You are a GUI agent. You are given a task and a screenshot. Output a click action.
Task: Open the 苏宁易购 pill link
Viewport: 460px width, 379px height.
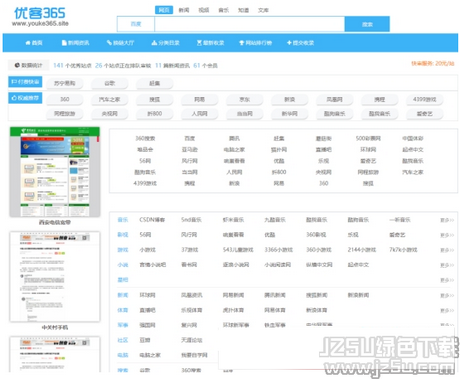65,83
